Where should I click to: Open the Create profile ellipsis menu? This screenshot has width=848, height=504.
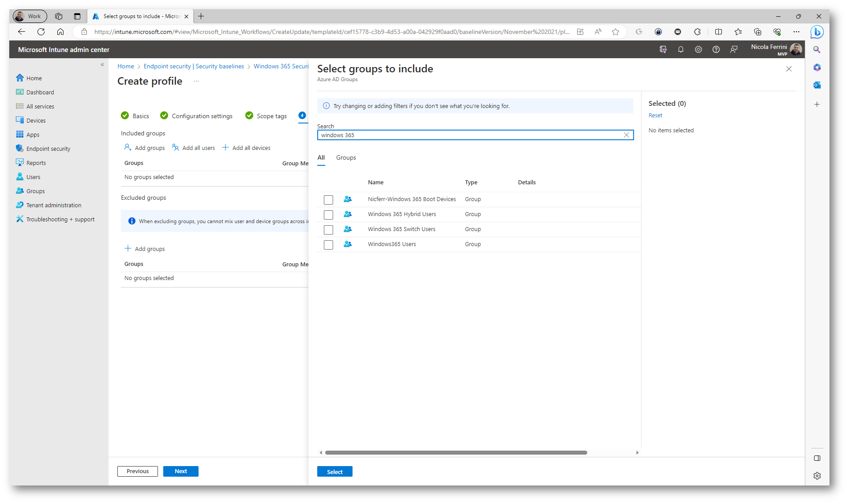tap(196, 81)
